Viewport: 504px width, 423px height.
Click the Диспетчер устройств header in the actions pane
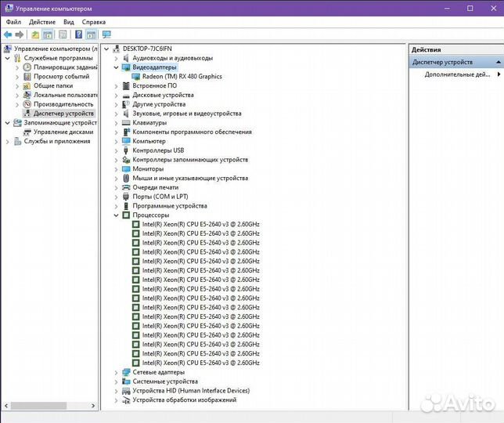coord(442,62)
